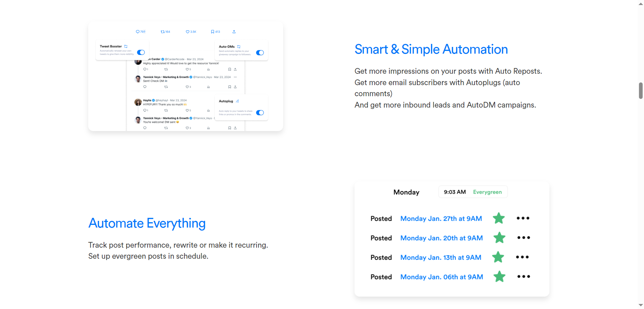Click the bookmark icon showing 413
The width and height of the screenshot is (644, 309).
(213, 32)
